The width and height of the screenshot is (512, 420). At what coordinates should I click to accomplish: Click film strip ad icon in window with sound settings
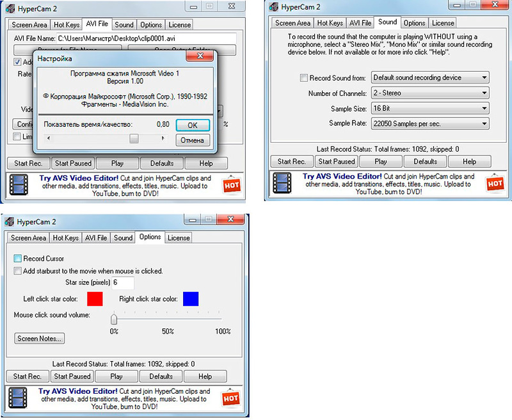point(282,183)
